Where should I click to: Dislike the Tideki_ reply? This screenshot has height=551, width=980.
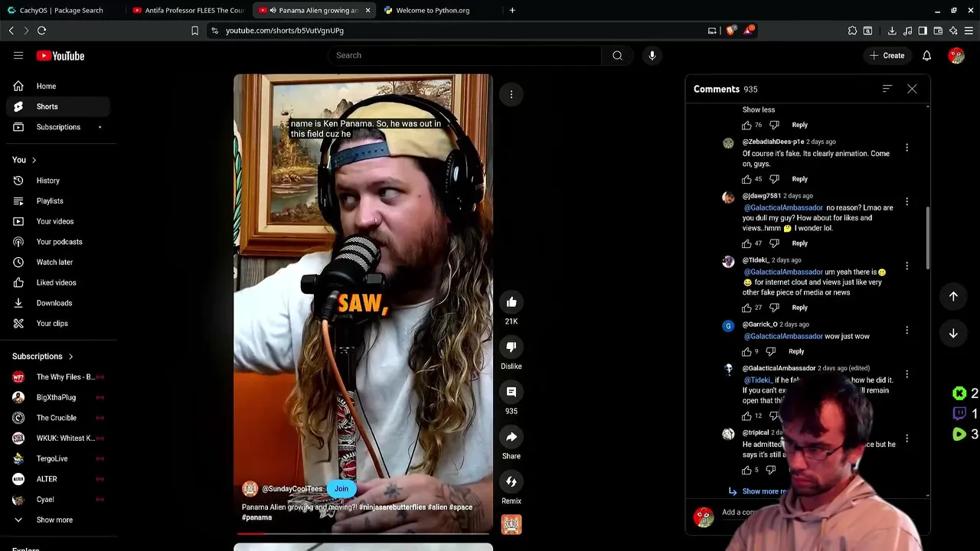coord(774,308)
